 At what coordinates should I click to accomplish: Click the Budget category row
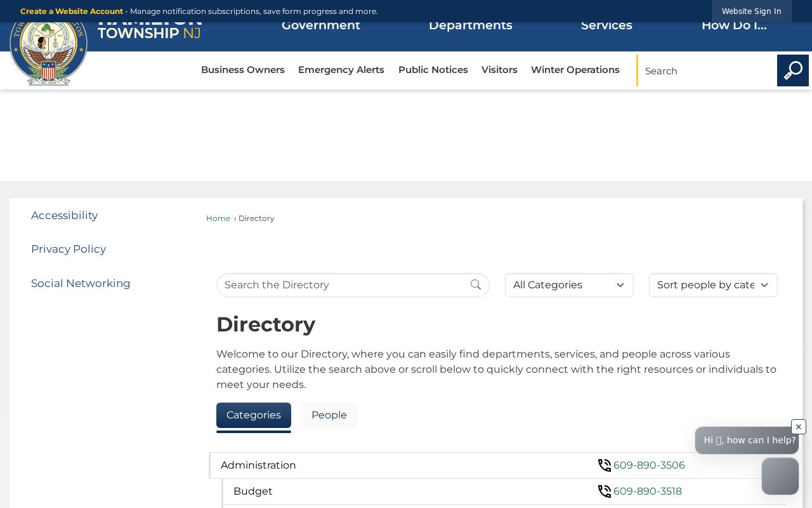click(x=504, y=491)
